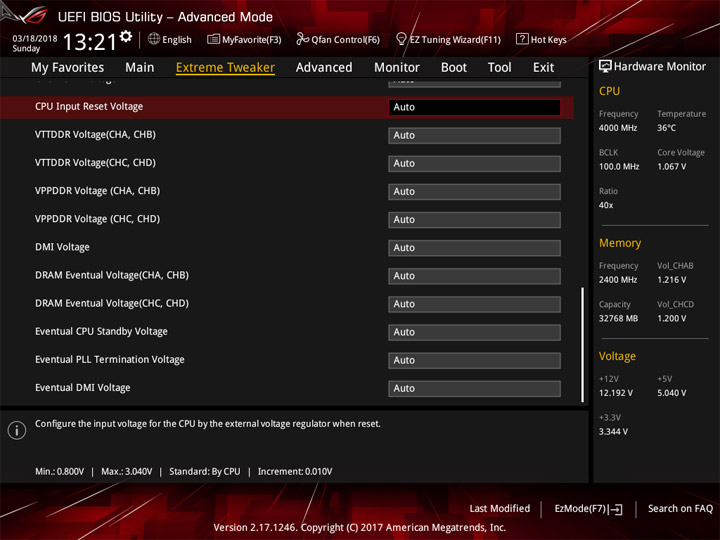The width and height of the screenshot is (720, 540).
Task: Click the info icon beside description
Action: coord(17,430)
